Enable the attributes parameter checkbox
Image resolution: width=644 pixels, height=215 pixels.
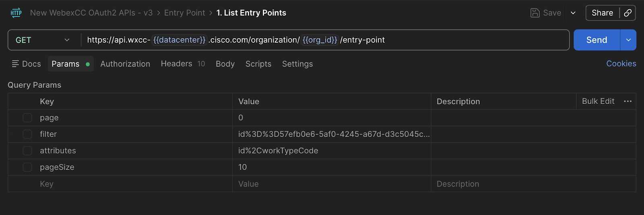27,151
